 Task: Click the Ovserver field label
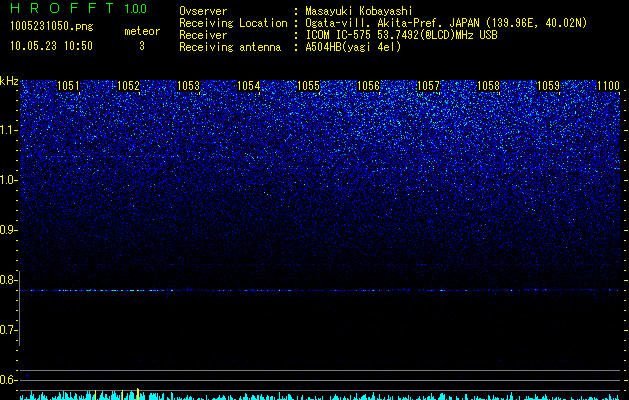tap(203, 11)
